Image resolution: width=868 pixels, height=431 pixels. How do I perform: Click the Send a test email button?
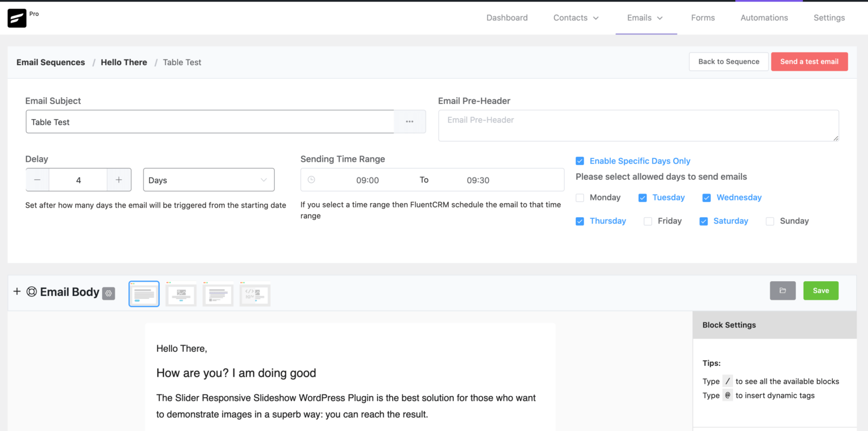coord(809,62)
